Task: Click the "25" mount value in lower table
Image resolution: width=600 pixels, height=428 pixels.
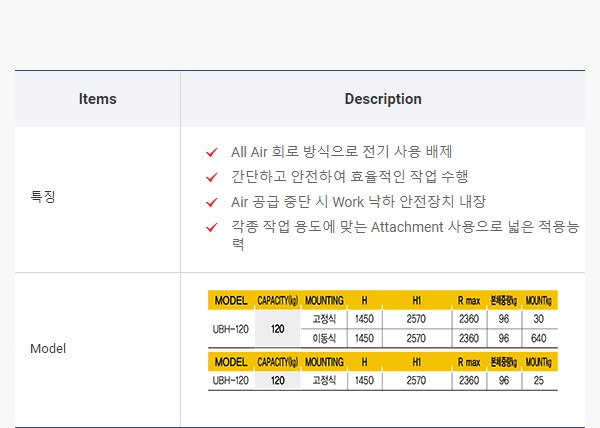Action: point(539,380)
